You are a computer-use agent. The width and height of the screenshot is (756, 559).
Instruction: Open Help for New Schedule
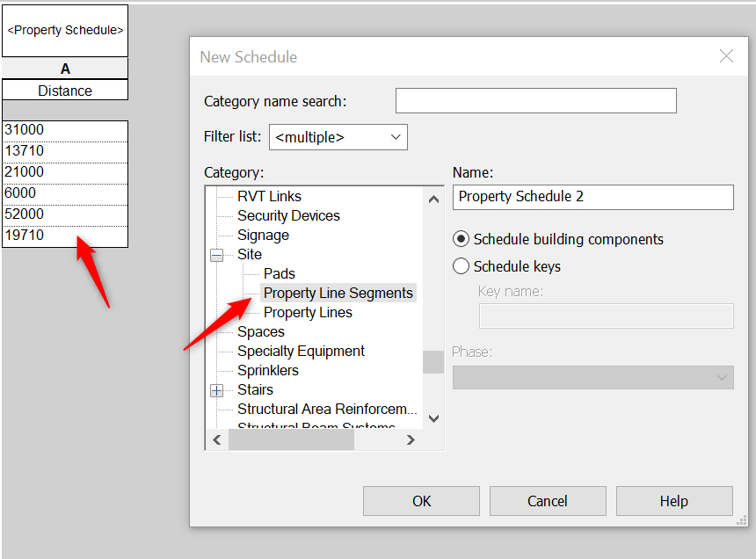coord(673,500)
